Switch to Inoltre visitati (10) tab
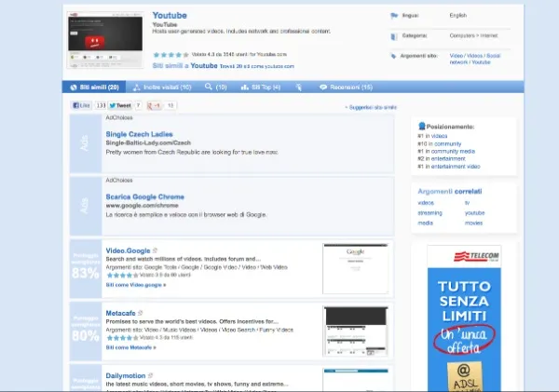This screenshot has width=559, height=392. (162, 87)
